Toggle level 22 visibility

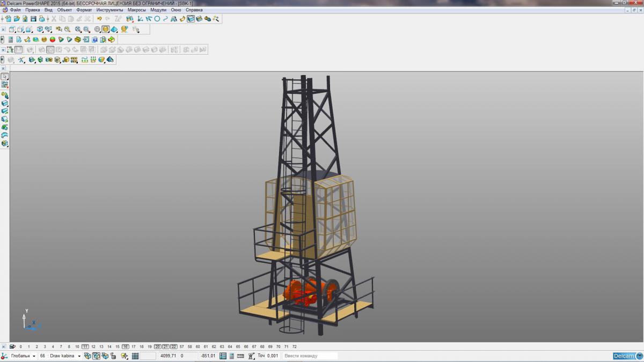pos(174,346)
